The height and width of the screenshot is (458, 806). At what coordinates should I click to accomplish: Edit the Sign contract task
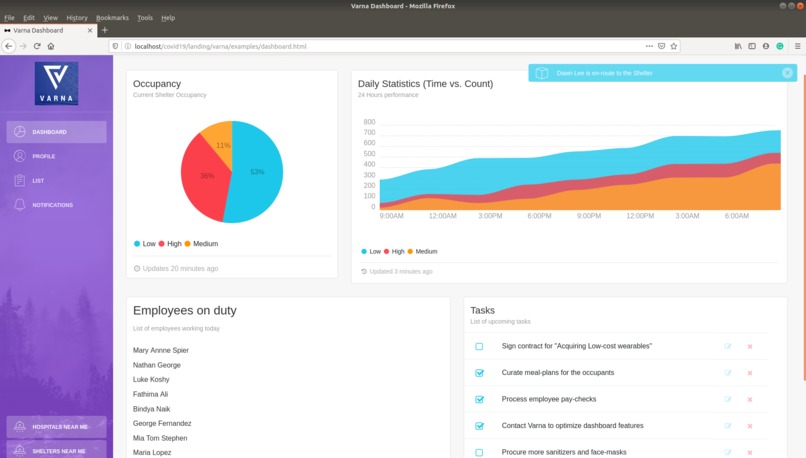[728, 346]
